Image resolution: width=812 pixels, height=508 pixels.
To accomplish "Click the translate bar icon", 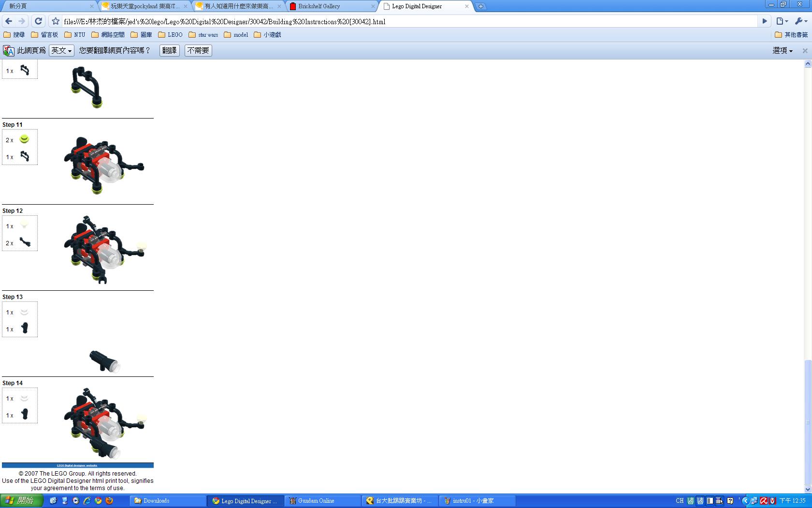I will (9, 51).
